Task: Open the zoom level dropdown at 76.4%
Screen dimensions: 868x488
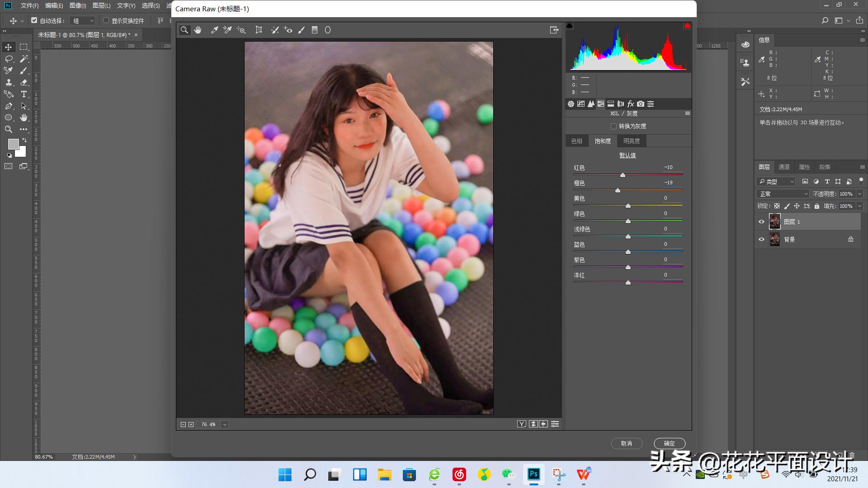Action: click(x=225, y=424)
